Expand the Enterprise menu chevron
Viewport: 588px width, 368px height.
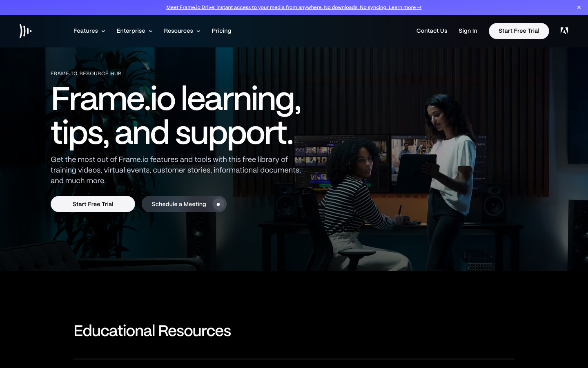pos(151,31)
